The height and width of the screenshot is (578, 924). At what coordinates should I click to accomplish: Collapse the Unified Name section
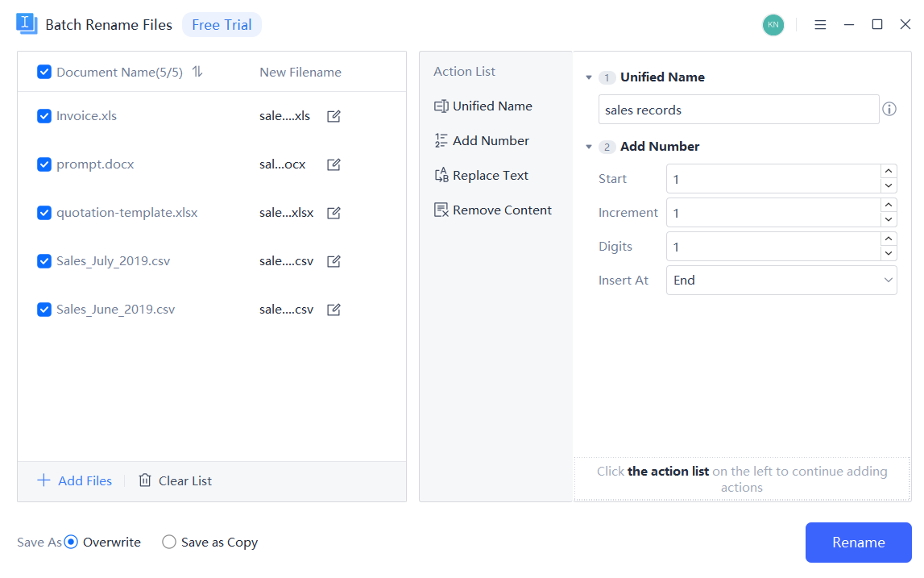588,77
